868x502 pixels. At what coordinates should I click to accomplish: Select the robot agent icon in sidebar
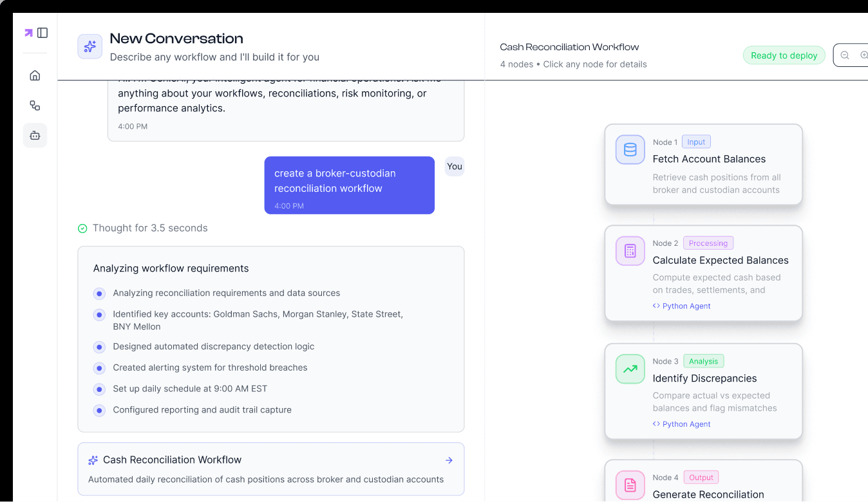35,135
